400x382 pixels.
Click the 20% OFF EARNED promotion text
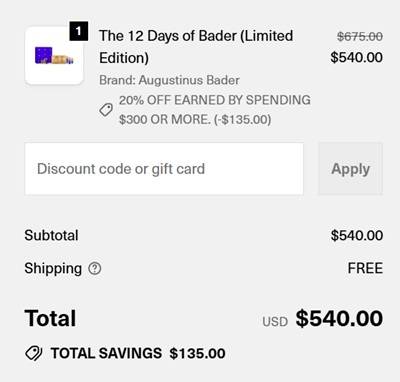click(215, 110)
